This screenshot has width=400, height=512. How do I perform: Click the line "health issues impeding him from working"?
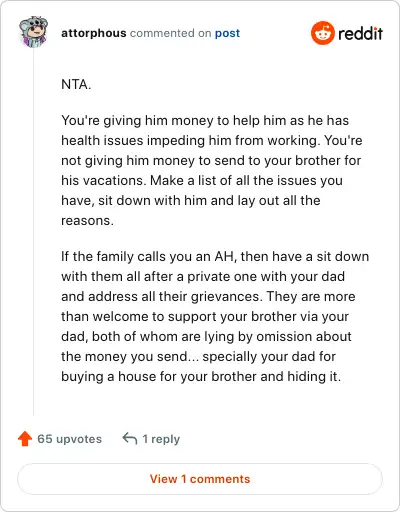click(x=189, y=140)
